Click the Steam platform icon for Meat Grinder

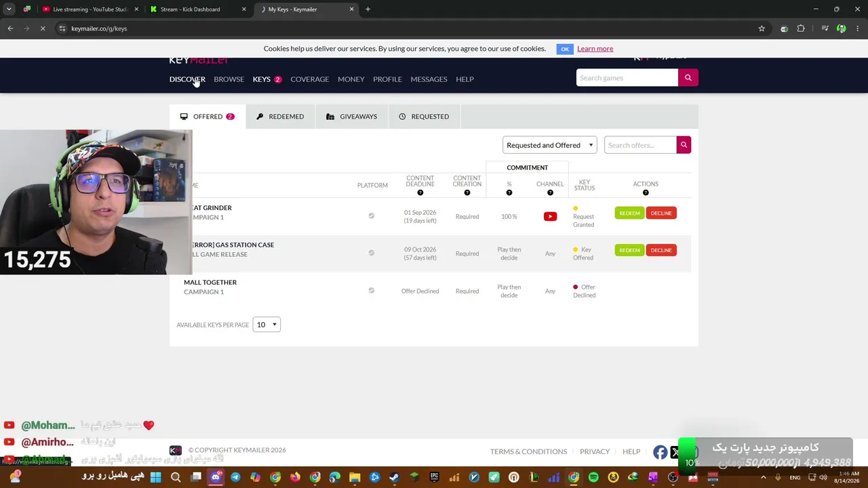(x=372, y=216)
